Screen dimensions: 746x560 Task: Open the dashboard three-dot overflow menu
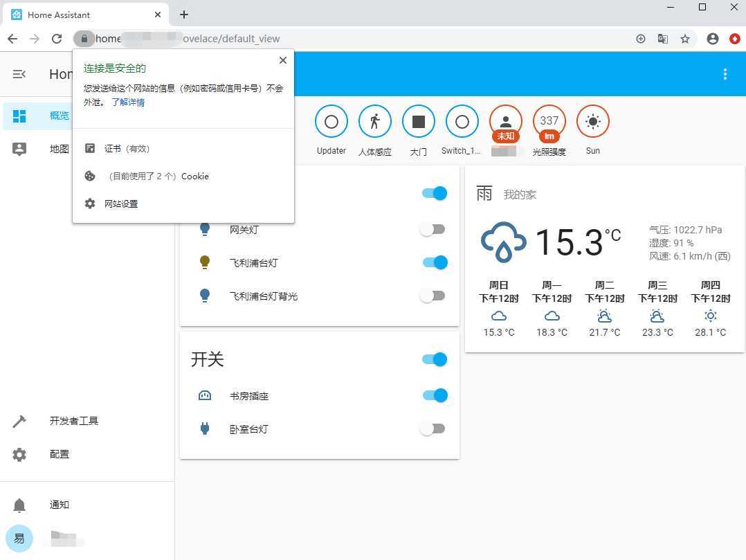click(x=725, y=74)
